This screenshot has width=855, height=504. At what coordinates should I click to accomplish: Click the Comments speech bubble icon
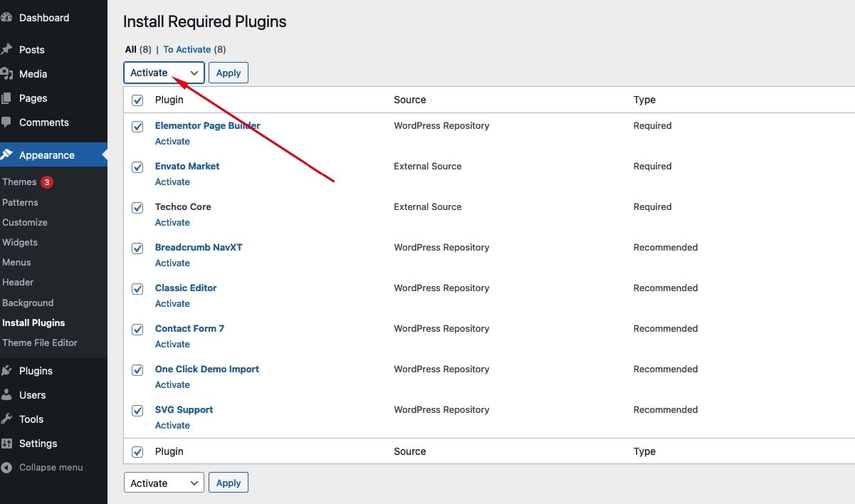[x=7, y=122]
